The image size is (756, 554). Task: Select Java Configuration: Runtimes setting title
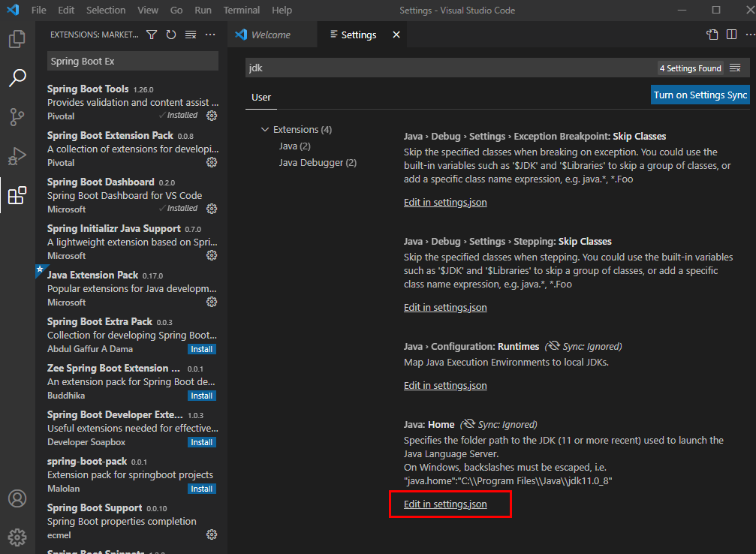(x=471, y=347)
